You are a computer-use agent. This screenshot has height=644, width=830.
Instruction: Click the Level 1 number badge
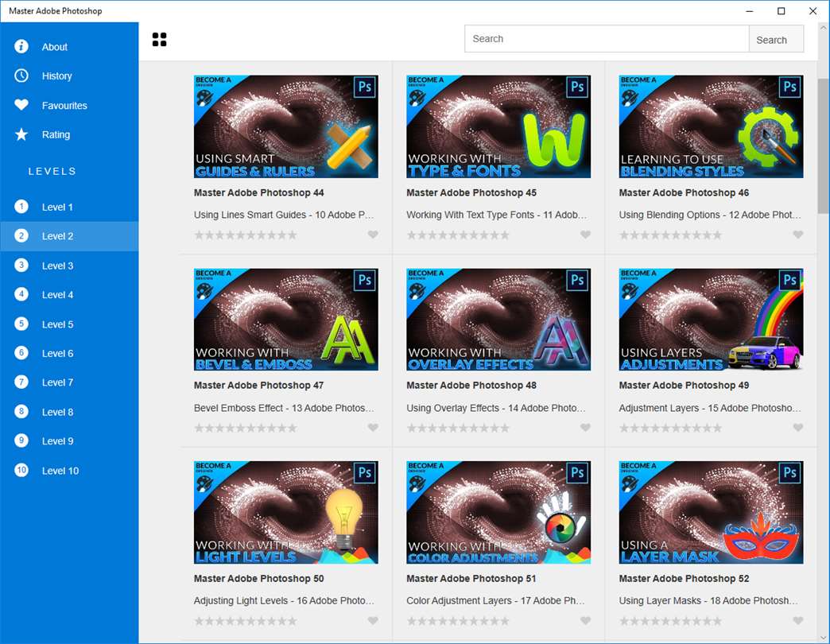21,207
